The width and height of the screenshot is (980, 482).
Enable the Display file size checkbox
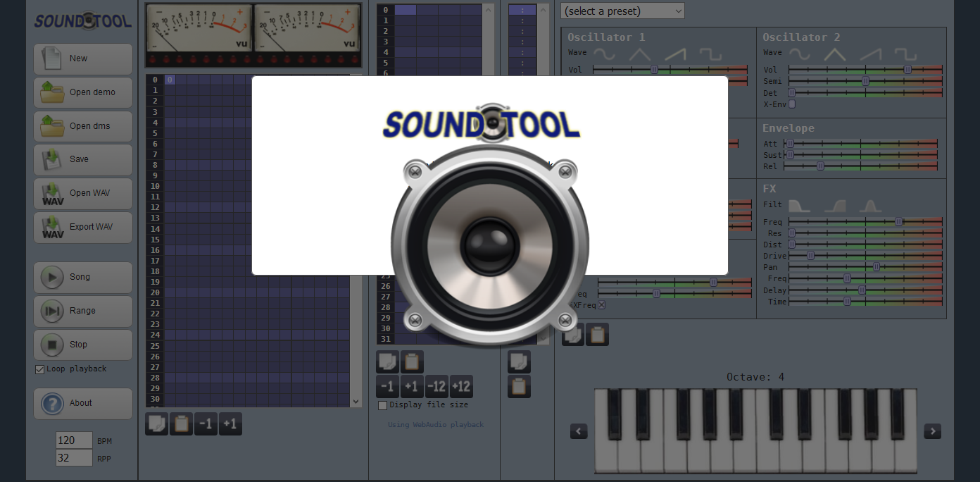(x=382, y=405)
